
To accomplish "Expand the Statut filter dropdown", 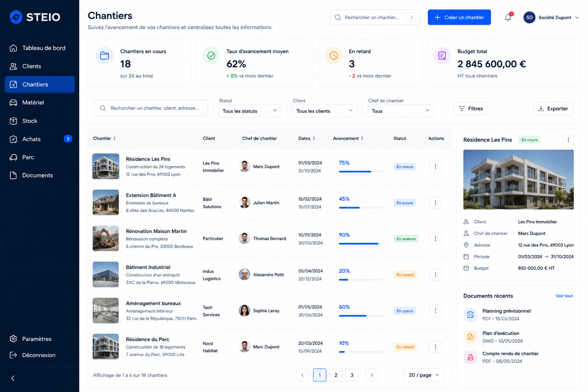I will tap(250, 111).
